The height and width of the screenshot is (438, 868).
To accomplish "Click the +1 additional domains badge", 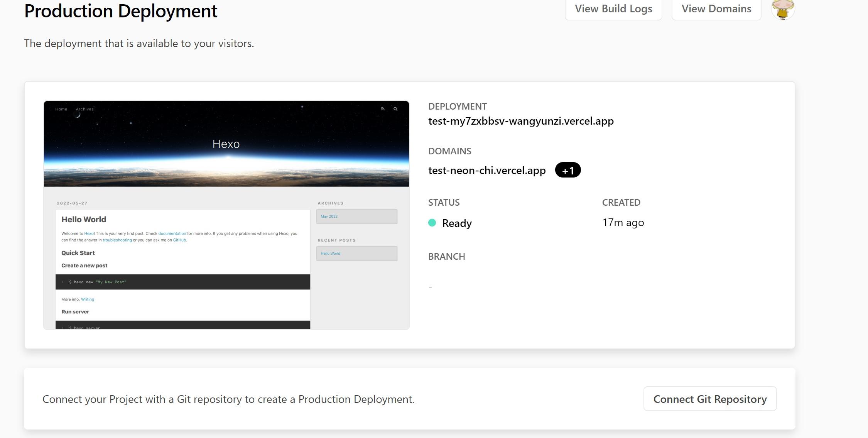I will pyautogui.click(x=568, y=170).
